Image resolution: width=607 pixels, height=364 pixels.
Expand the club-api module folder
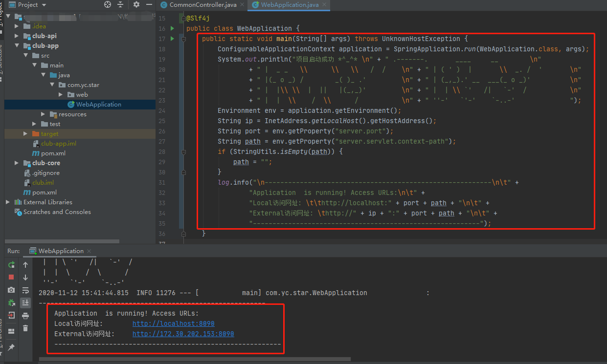pyautogui.click(x=17, y=36)
